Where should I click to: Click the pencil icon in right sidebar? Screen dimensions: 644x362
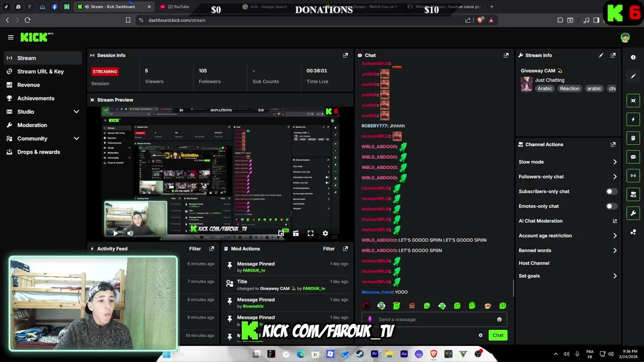click(x=633, y=76)
